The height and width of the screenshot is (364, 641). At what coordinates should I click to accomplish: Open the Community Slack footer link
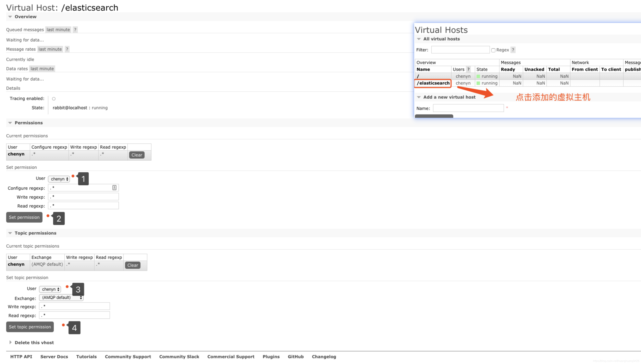tap(179, 356)
